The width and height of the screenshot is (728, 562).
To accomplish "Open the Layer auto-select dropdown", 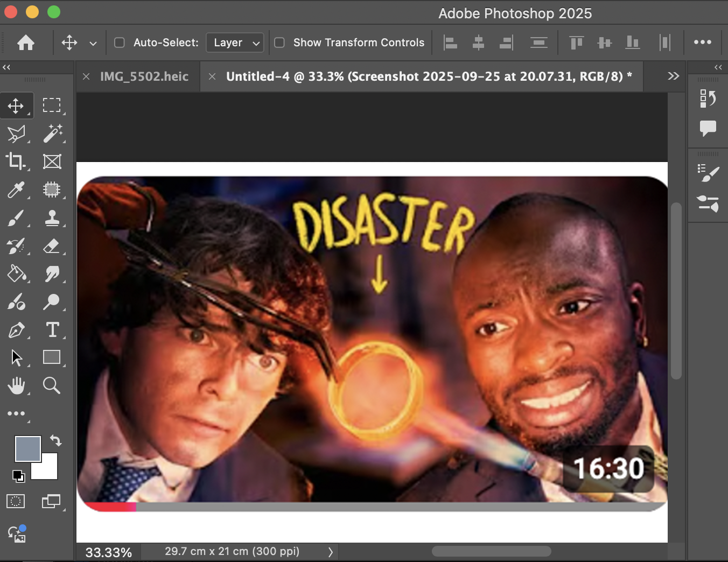I will coord(235,43).
